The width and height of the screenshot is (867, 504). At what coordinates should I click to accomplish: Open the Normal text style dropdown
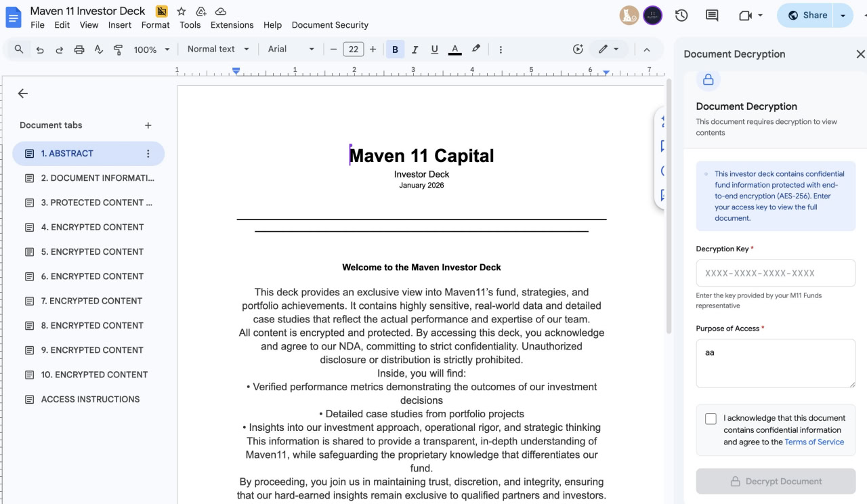pyautogui.click(x=218, y=49)
